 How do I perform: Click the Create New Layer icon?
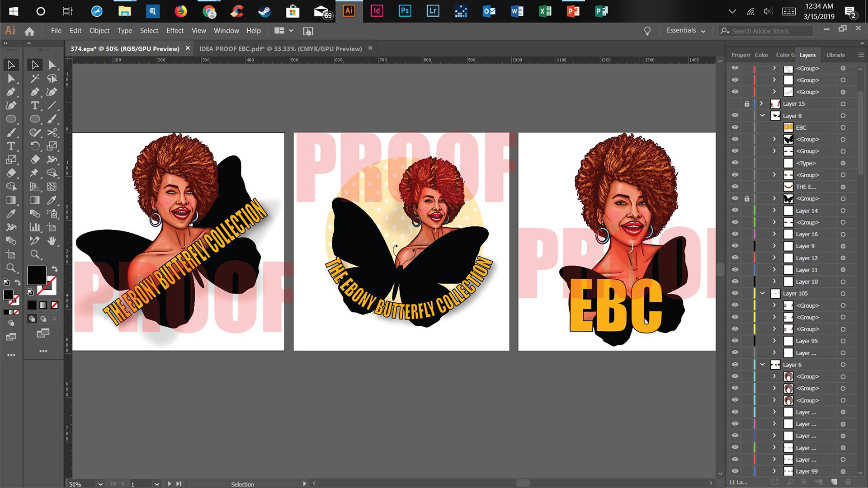pos(834,482)
